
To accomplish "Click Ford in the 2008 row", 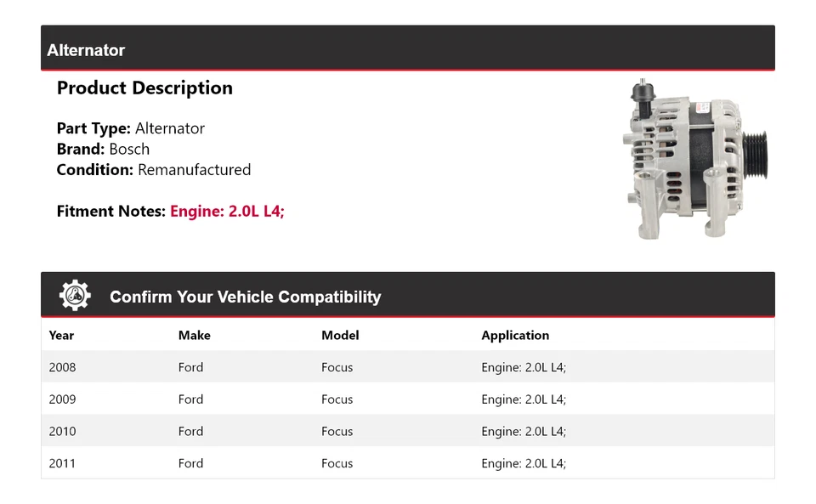I will click(x=190, y=367).
